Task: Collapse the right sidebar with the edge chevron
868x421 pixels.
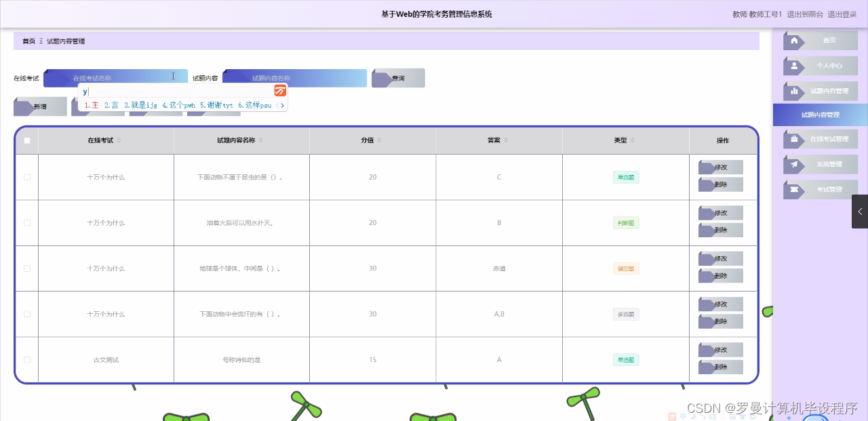Action: (860, 211)
